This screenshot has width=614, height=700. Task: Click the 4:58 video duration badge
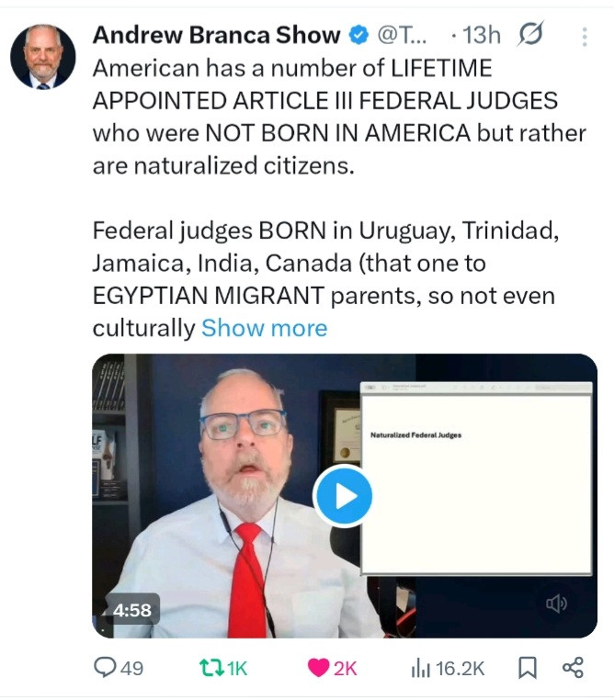[131, 610]
